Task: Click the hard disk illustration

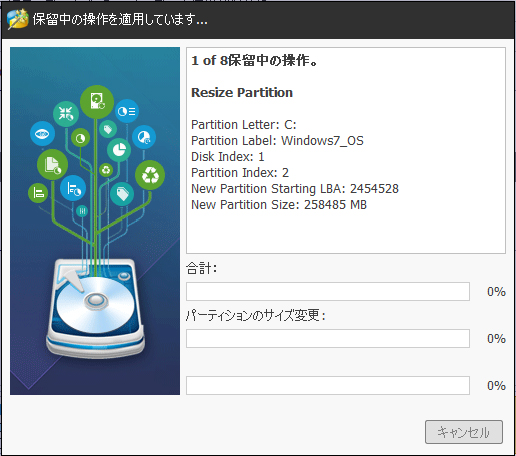Action: (95, 308)
